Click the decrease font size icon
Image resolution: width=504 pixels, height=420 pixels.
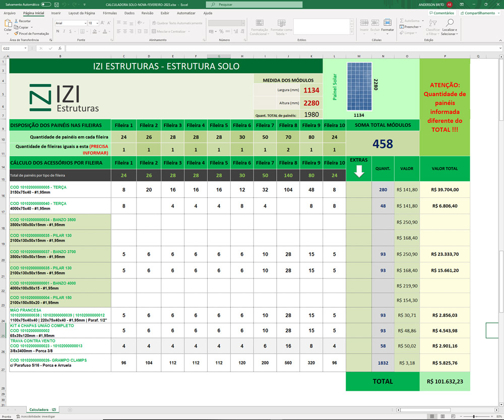click(x=109, y=23)
